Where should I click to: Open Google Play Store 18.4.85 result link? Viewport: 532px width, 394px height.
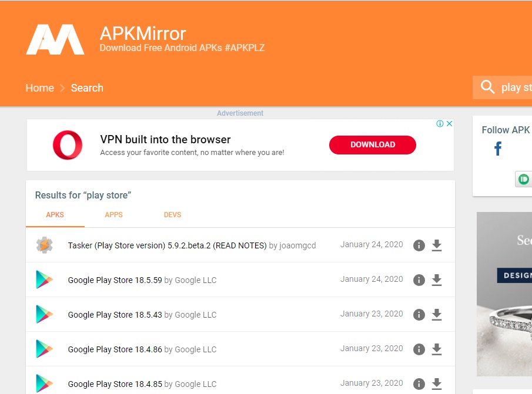pyautogui.click(x=115, y=384)
